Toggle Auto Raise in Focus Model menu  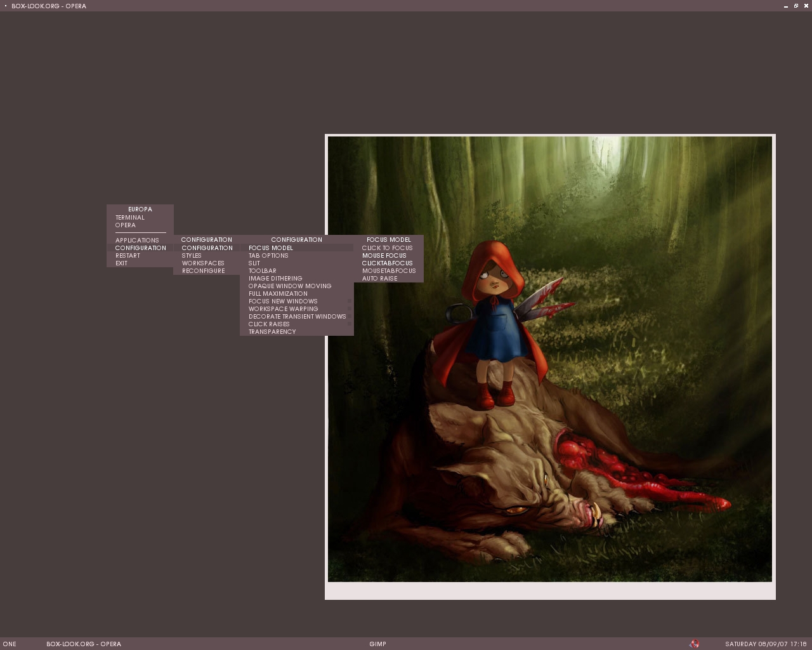point(388,278)
